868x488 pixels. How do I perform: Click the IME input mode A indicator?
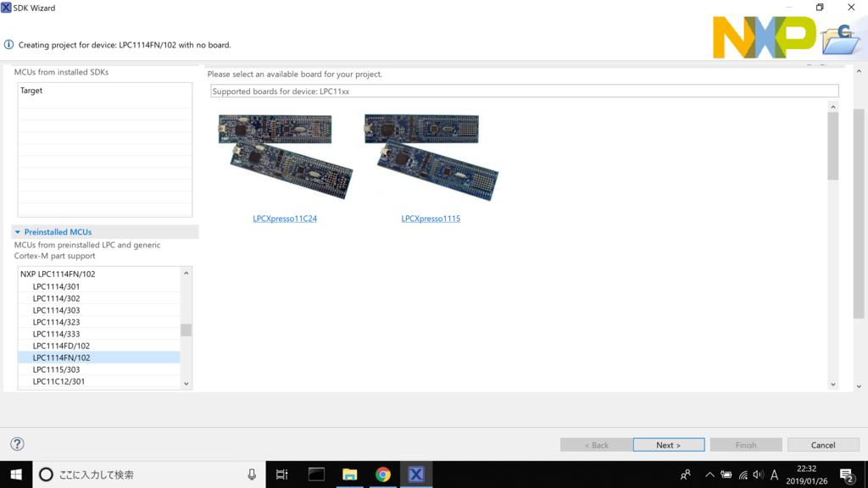point(774,474)
